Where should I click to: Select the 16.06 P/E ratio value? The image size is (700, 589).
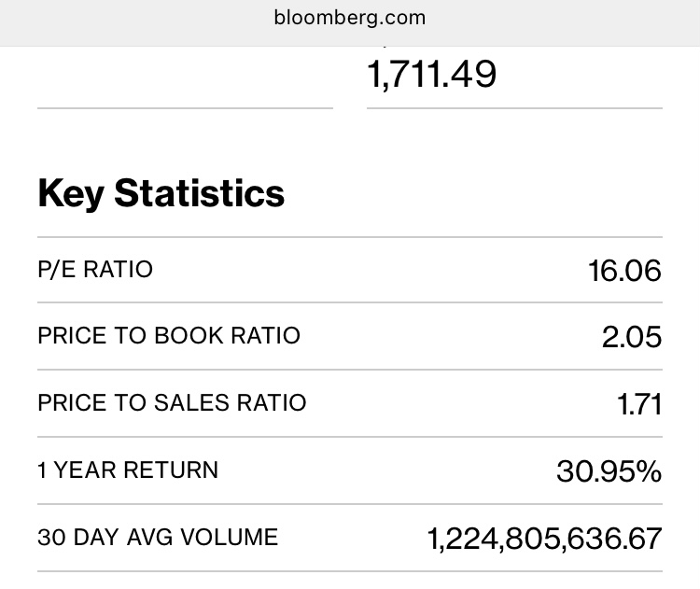tap(624, 271)
